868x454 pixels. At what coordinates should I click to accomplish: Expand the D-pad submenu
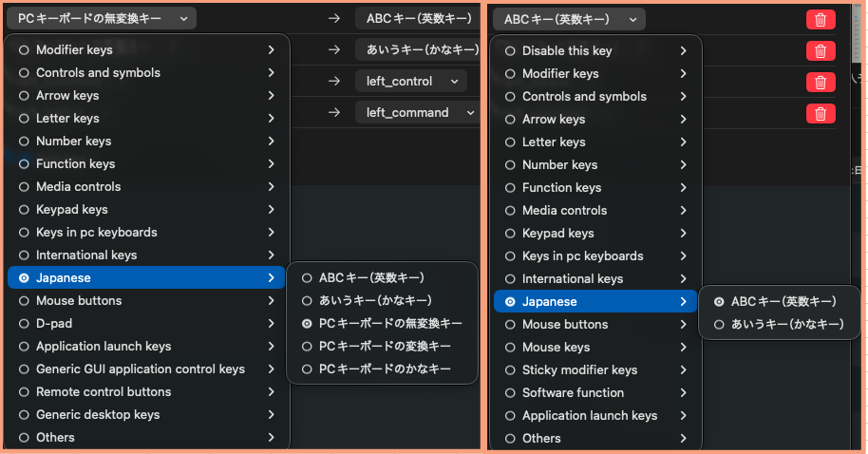coord(53,323)
